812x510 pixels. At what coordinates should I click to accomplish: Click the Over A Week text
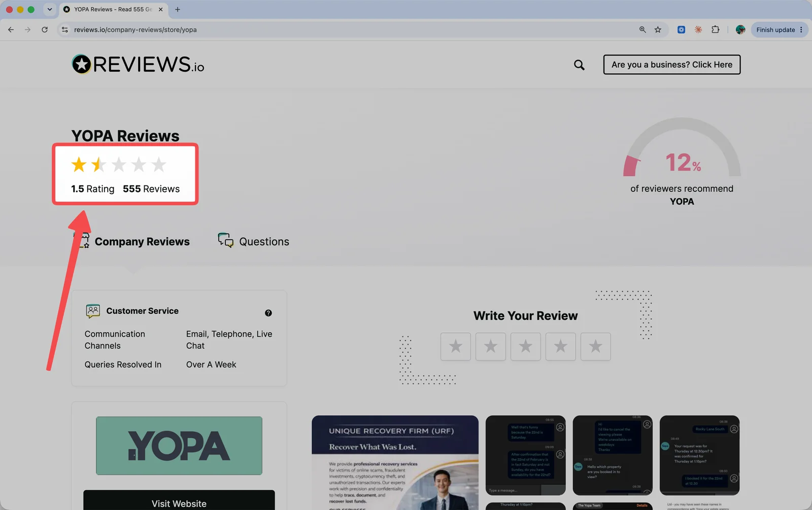[x=211, y=365]
